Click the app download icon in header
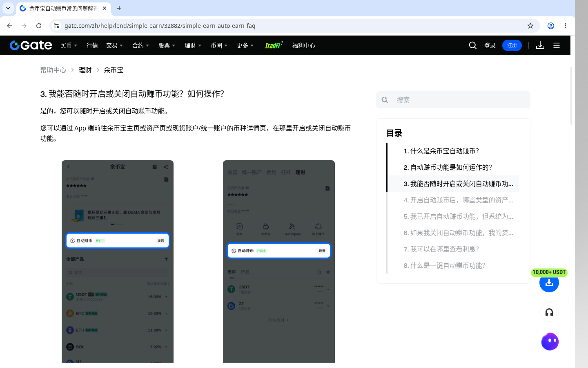 pyautogui.click(x=540, y=45)
